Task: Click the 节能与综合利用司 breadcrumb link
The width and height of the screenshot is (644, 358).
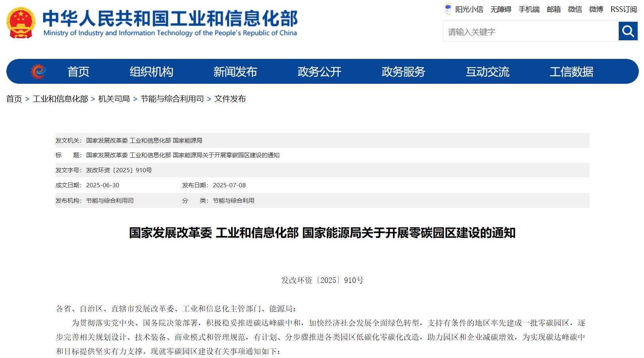Action: click(x=172, y=99)
